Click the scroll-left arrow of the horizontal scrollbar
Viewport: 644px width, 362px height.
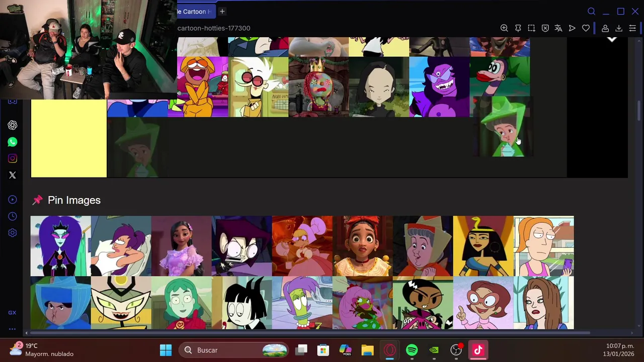[27, 332]
